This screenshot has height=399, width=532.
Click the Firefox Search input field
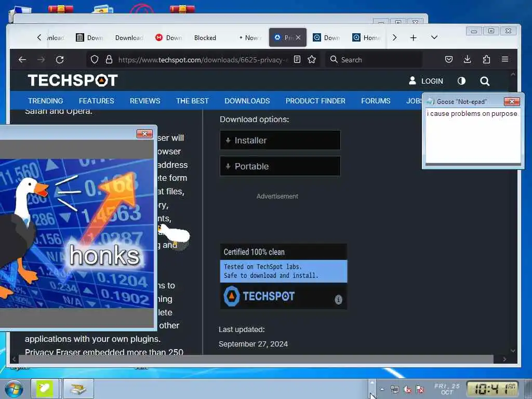(374, 60)
